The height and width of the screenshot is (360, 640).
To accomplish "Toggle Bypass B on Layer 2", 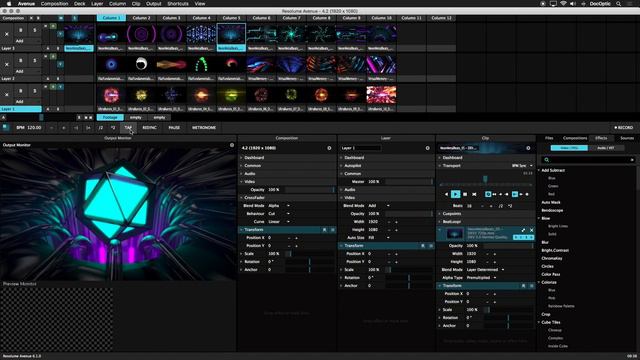I will (x=20, y=60).
